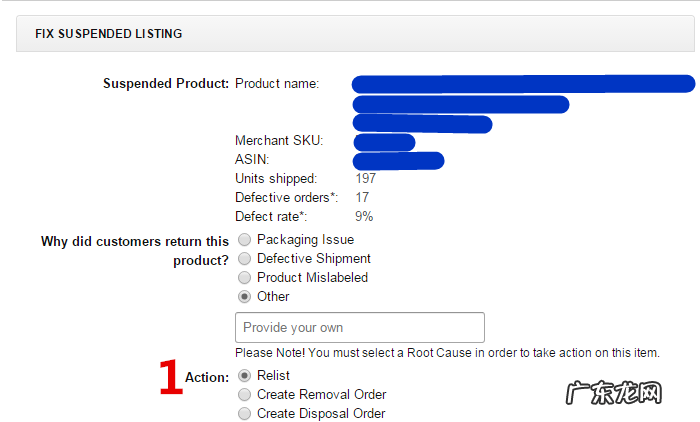Click the Please Note root cause message
Screen dimensions: 700x422
447,353
